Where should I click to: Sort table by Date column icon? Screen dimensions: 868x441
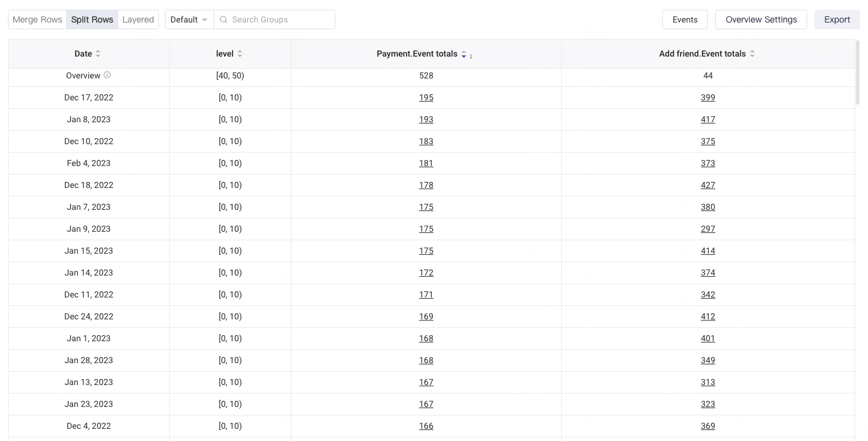pyautogui.click(x=98, y=54)
